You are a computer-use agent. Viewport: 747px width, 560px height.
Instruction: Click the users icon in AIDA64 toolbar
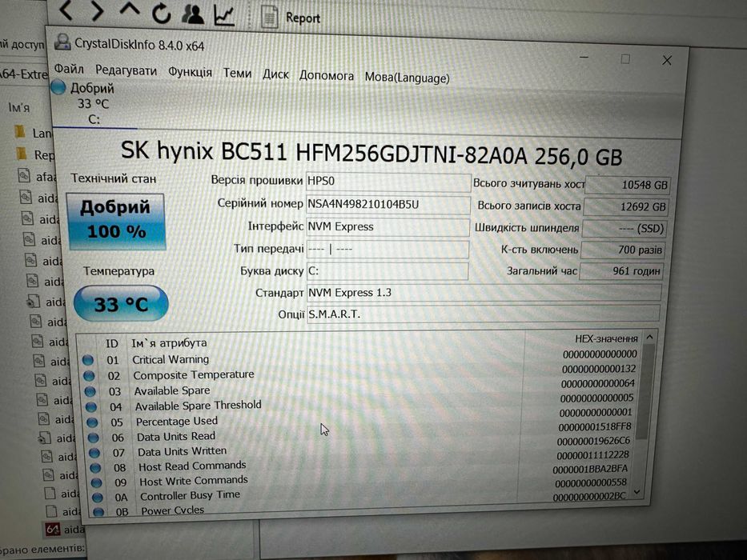pos(193,14)
